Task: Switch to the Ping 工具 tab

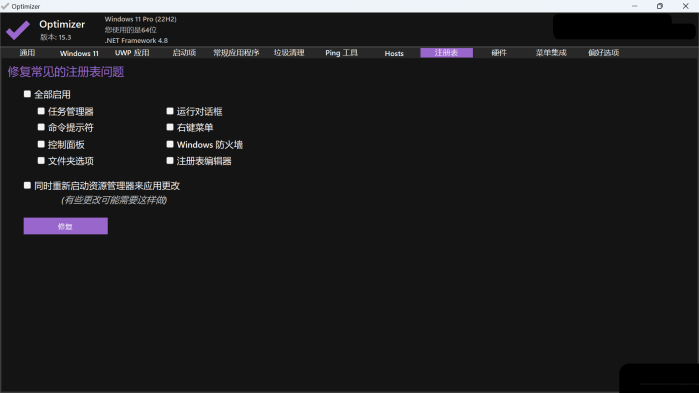Action: pos(341,53)
